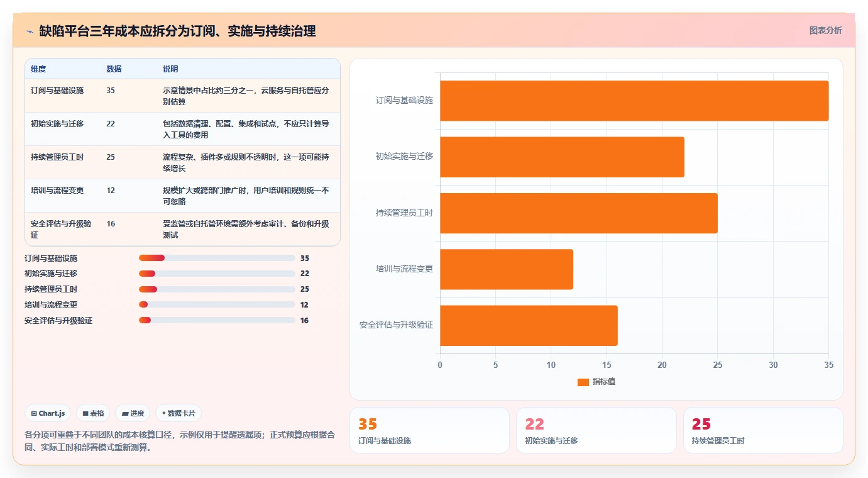Click the table value 16
Image resolution: width=868 pixels, height=478 pixels.
pos(111,224)
